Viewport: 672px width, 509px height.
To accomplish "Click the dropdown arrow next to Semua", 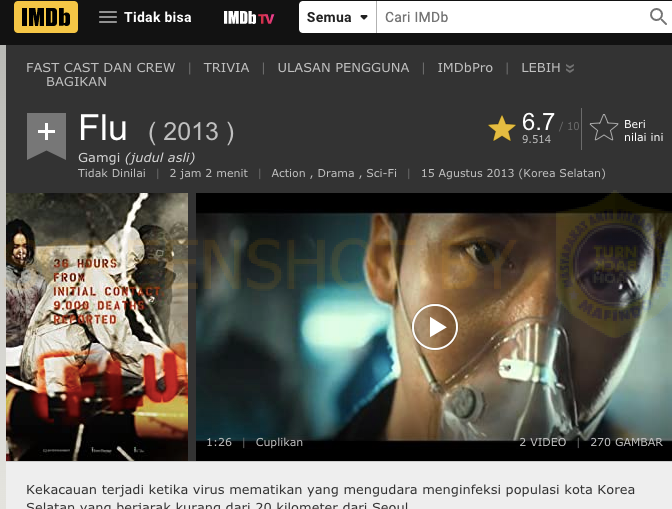I will 364,18.
